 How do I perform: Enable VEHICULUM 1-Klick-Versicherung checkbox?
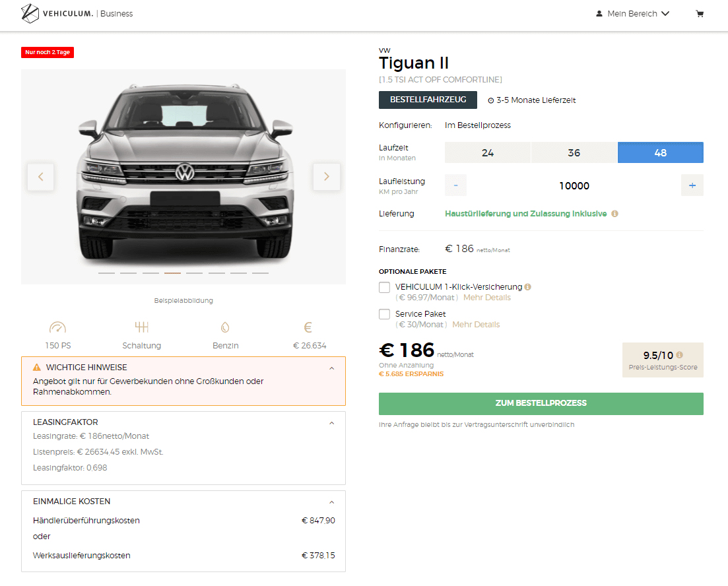point(384,288)
